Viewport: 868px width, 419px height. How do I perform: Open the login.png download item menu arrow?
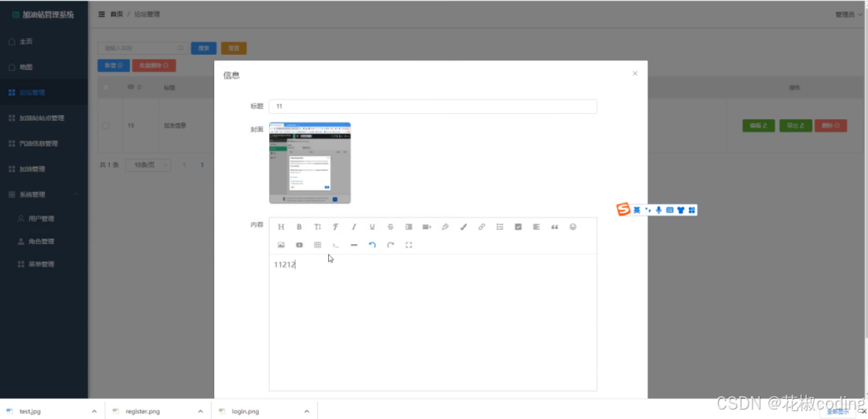click(x=306, y=411)
